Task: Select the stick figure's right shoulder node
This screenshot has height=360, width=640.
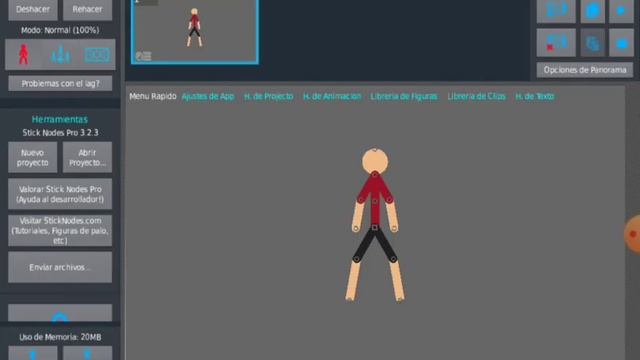Action: (389, 200)
